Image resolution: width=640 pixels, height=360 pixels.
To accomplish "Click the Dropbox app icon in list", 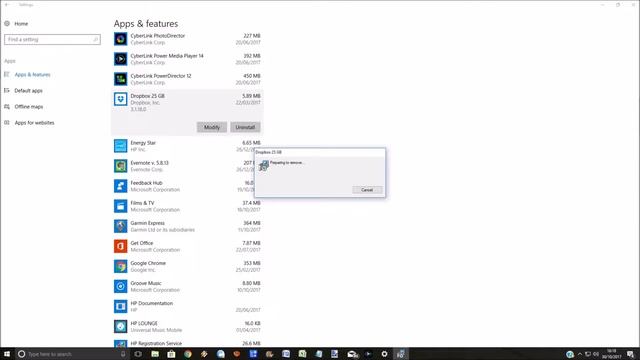I will 120,99.
